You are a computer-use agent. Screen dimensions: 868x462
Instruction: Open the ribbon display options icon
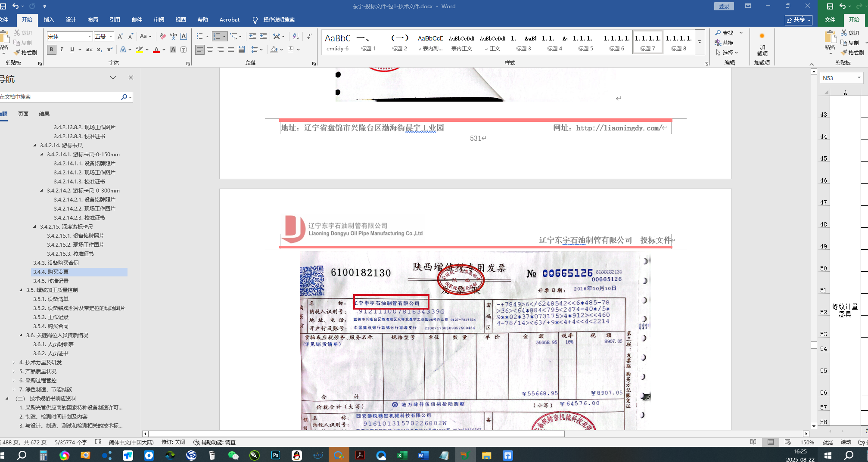(748, 6)
